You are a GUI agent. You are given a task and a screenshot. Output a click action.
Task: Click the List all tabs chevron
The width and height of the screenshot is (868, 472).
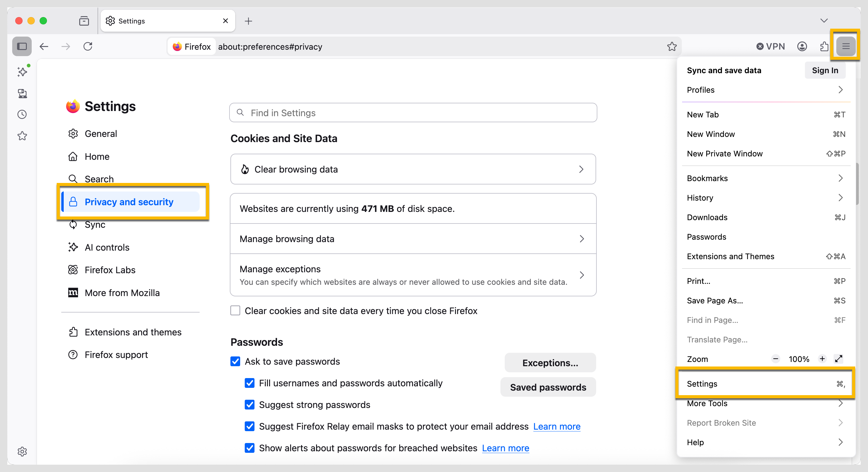(x=824, y=21)
